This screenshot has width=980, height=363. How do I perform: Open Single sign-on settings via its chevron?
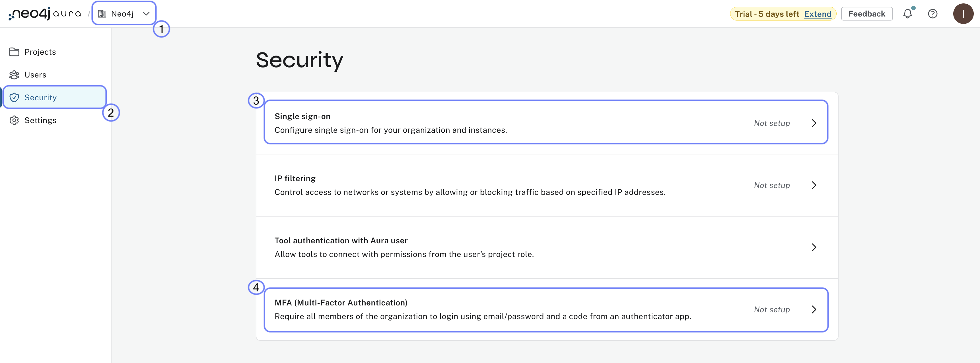814,123
